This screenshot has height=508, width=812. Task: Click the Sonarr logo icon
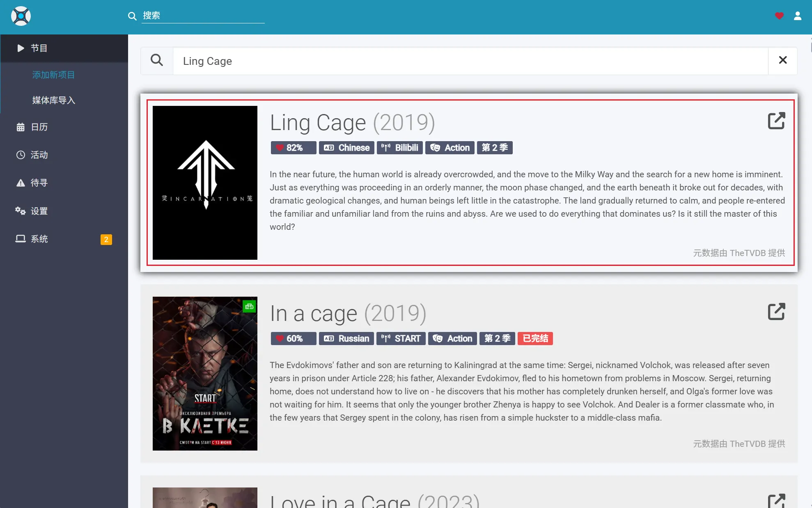[21, 16]
